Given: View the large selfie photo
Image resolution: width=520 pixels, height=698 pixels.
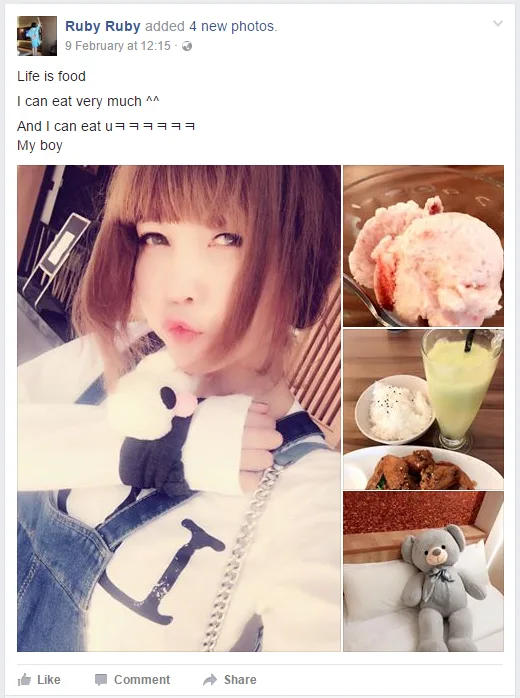Looking at the screenshot, I should [179, 408].
